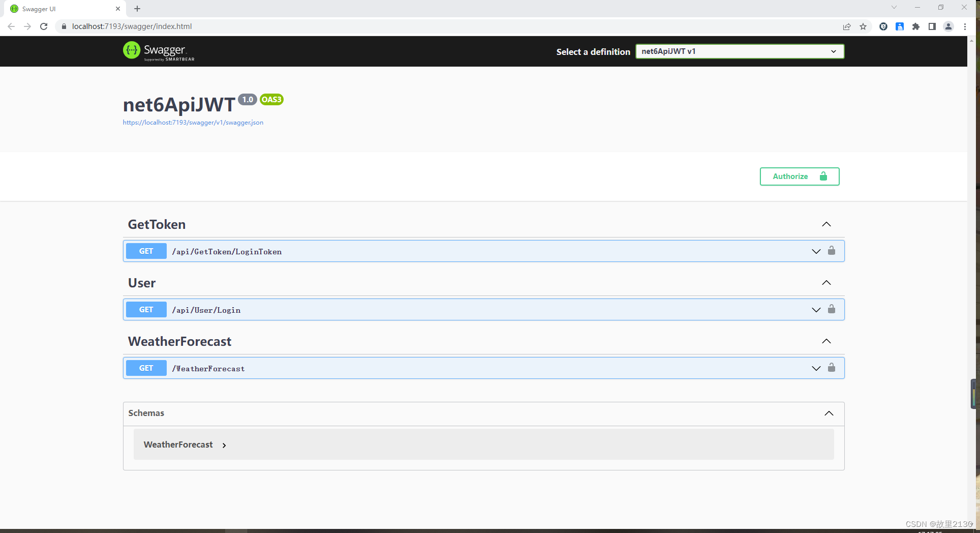The width and height of the screenshot is (980, 533).
Task: Collapse the WeatherForecast section
Action: (826, 341)
